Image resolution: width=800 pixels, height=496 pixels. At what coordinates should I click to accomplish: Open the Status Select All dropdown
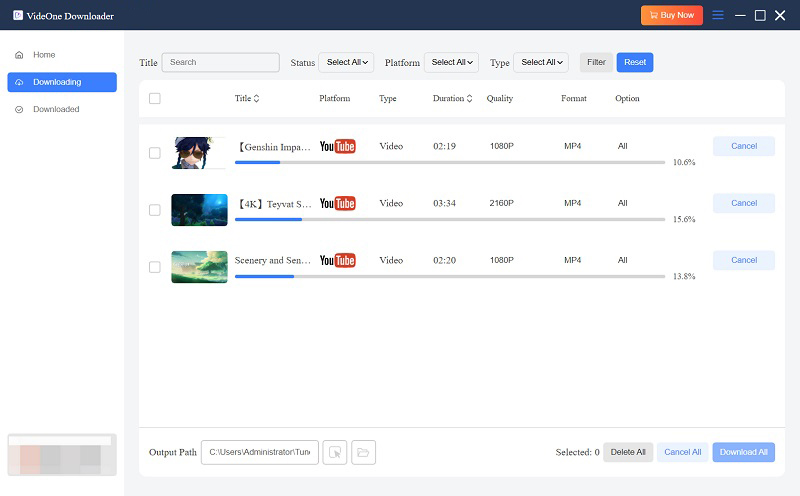(348, 62)
